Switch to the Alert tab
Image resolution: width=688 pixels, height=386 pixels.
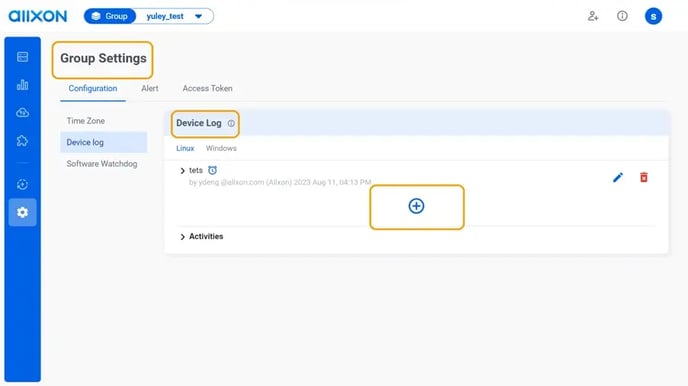(x=150, y=88)
